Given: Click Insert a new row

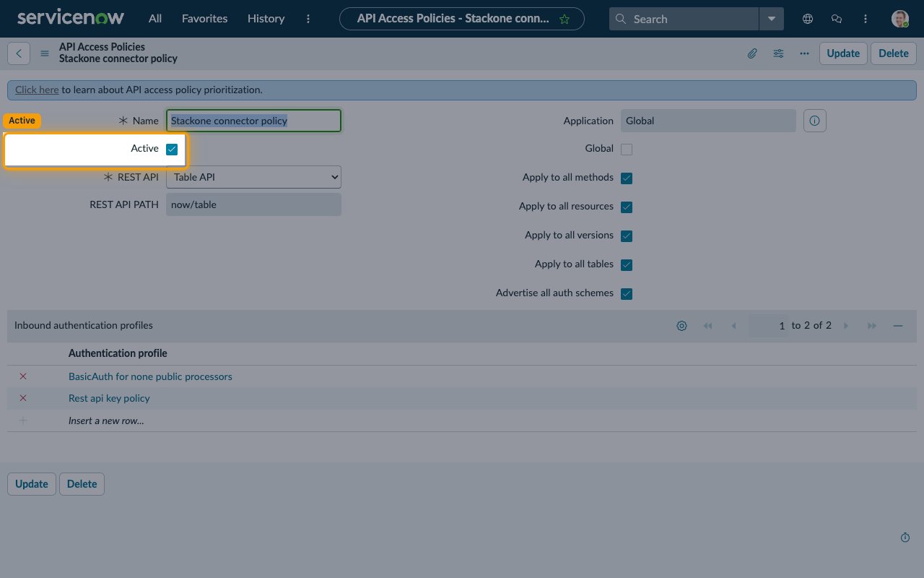Looking at the screenshot, I should pos(106,420).
